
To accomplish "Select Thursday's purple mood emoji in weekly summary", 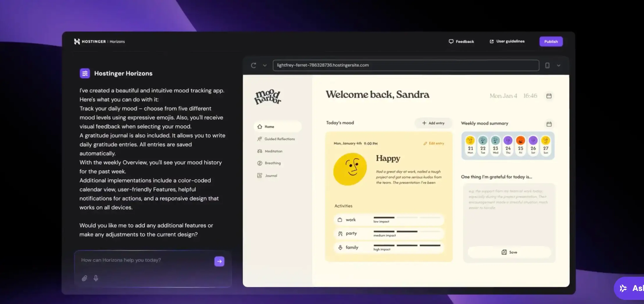I will tap(508, 141).
